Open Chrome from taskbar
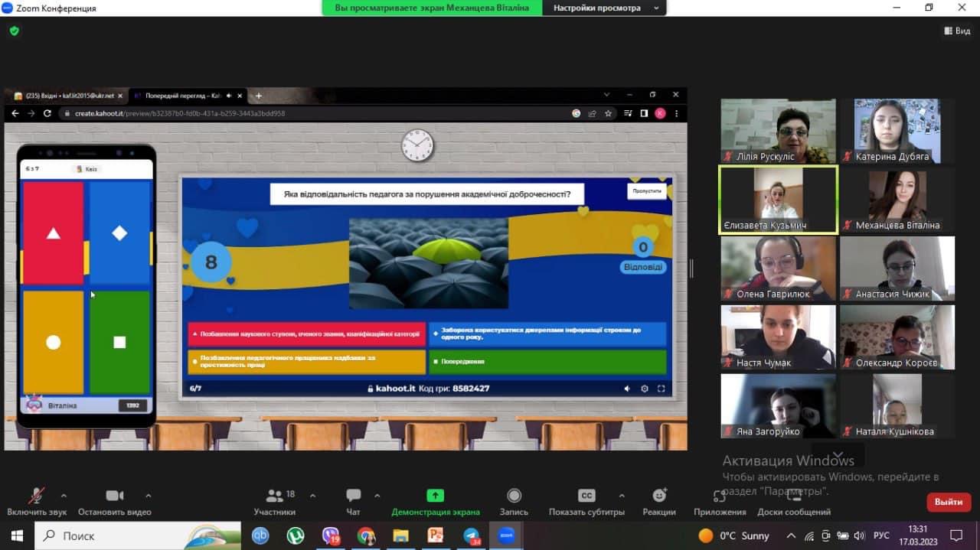 (x=366, y=535)
